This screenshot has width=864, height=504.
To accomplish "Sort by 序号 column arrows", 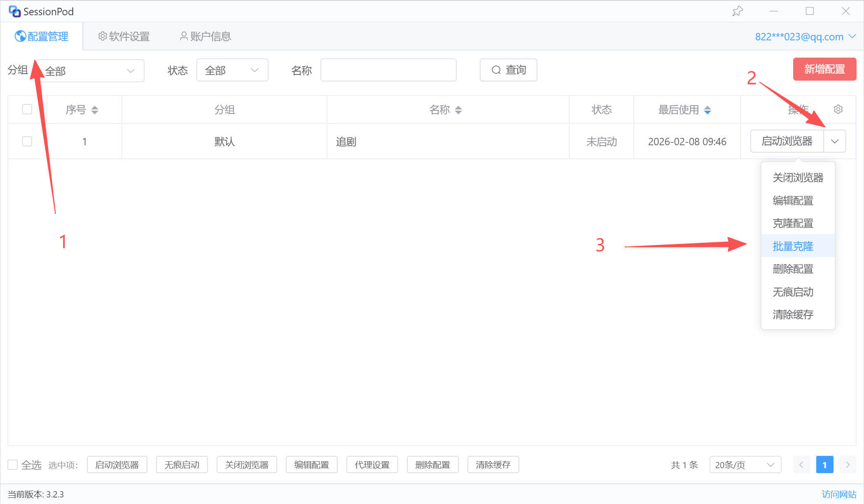I will 95,110.
